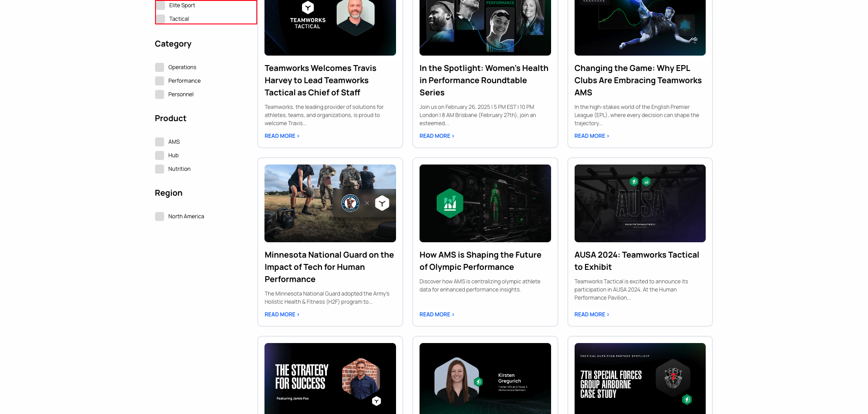Collapse the Product filter section
The width and height of the screenshot is (868, 414).
point(170,118)
